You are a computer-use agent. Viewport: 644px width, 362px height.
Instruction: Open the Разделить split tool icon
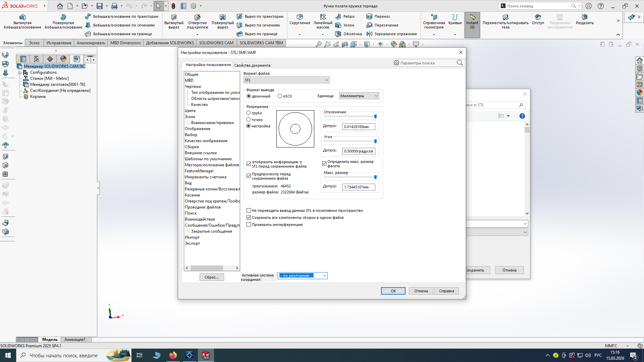pyautogui.click(x=584, y=17)
